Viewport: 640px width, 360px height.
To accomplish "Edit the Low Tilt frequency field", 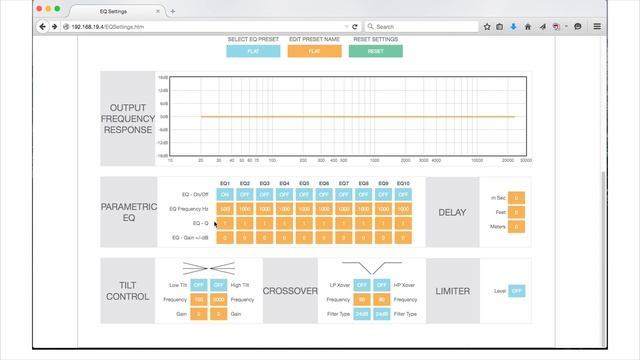I will [199, 300].
